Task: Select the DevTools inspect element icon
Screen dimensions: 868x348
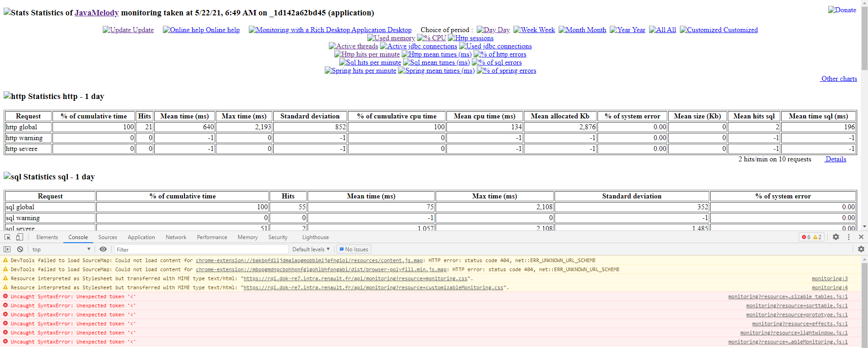Action: (x=7, y=237)
